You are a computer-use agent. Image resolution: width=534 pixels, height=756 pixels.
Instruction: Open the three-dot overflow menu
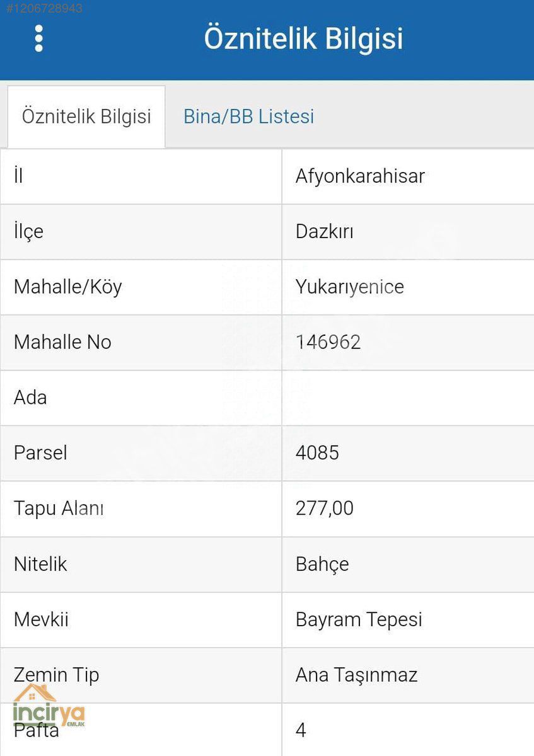38,38
